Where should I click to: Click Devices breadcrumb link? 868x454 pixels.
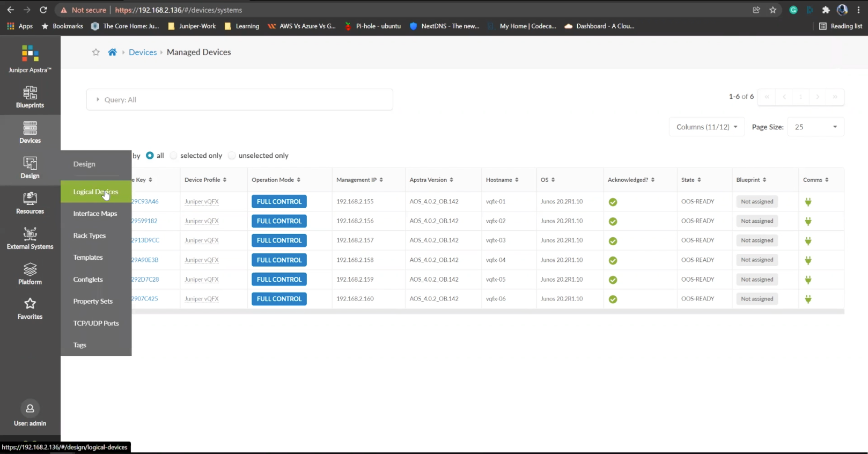143,52
